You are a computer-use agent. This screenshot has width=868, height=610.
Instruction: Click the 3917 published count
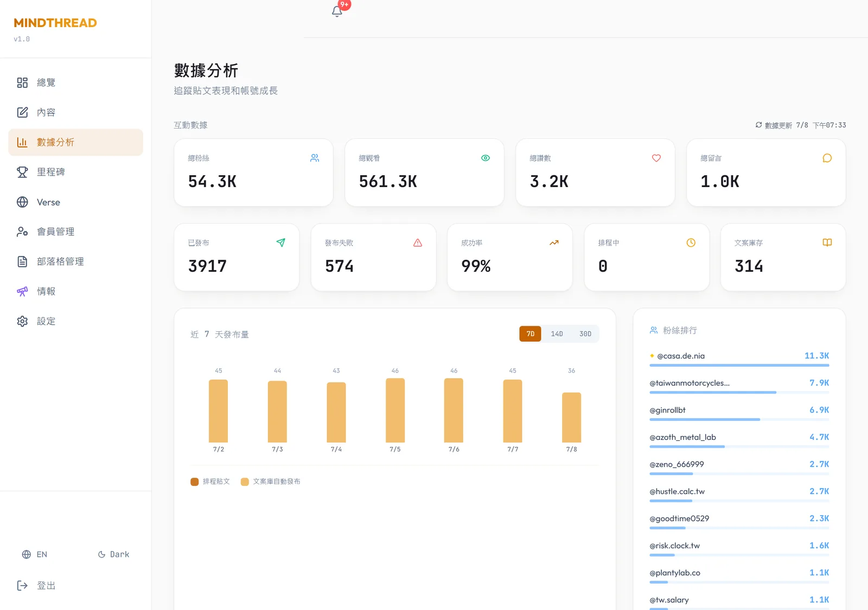(x=207, y=266)
